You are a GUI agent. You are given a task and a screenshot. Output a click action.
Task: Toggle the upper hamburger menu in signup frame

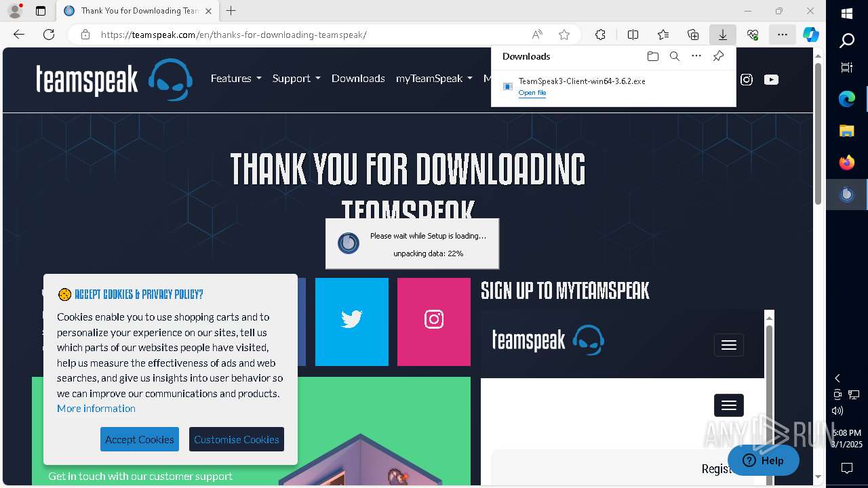pos(729,345)
